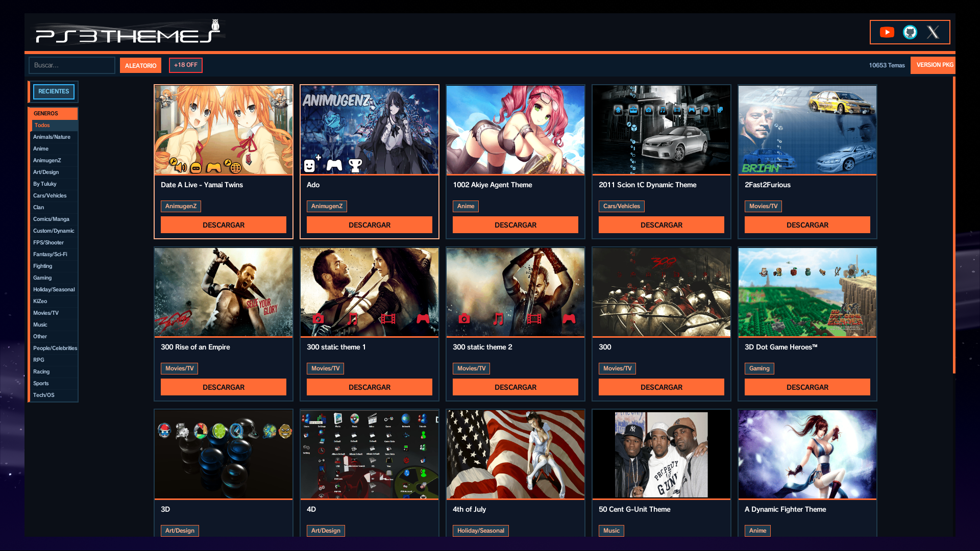Pick Music in the genre sidebar

(54, 325)
